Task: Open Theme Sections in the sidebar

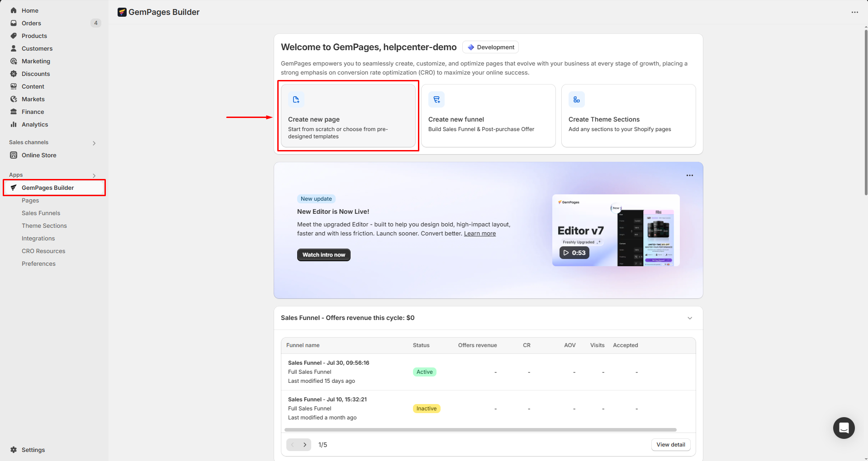Action: pos(44,226)
